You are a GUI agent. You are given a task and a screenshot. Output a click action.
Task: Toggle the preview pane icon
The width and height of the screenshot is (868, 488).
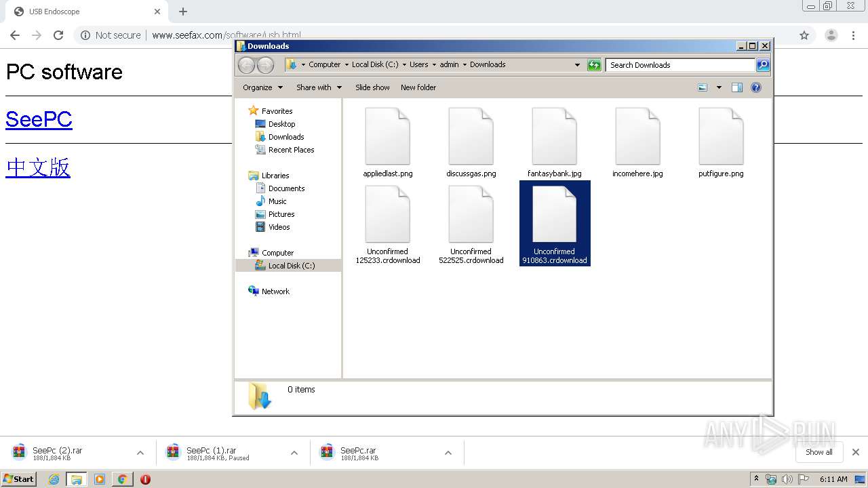[x=737, y=87]
